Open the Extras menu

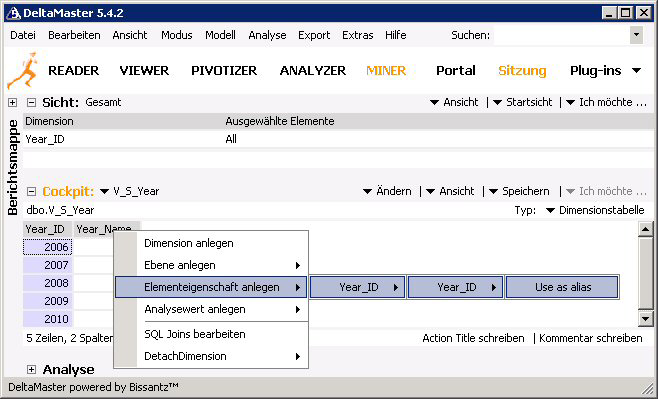click(358, 35)
